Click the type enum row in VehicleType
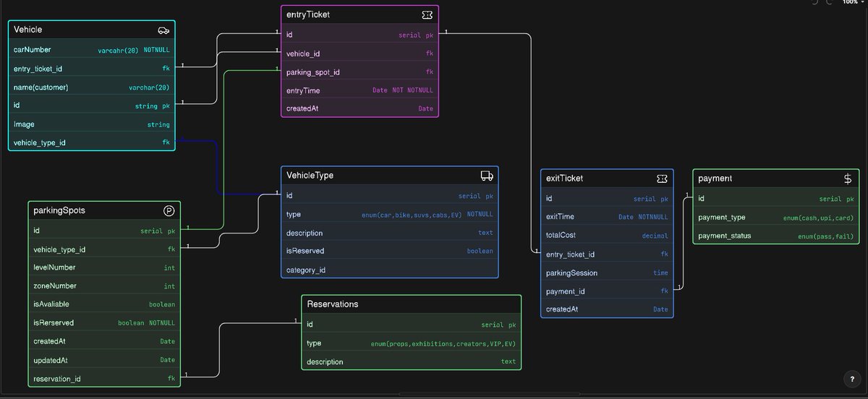 pos(390,215)
